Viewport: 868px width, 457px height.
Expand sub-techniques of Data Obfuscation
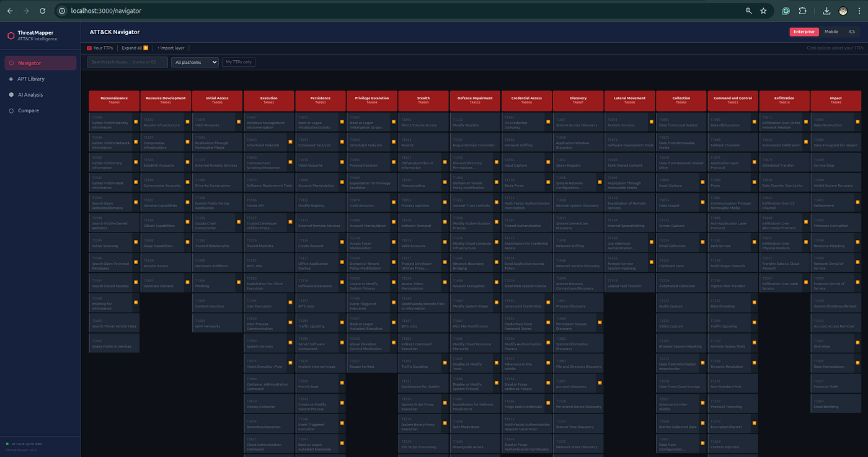click(755, 122)
